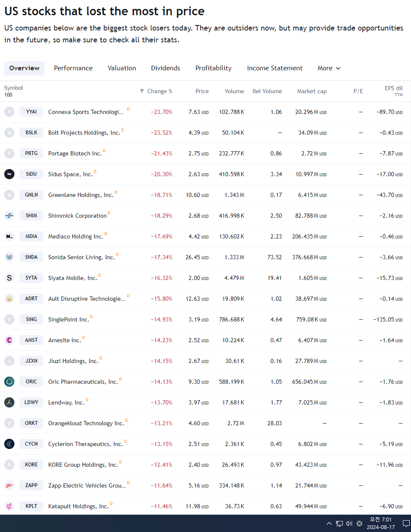Screen dimensions: 411x532
Task: Open the Profitability tab
Action: (214, 68)
